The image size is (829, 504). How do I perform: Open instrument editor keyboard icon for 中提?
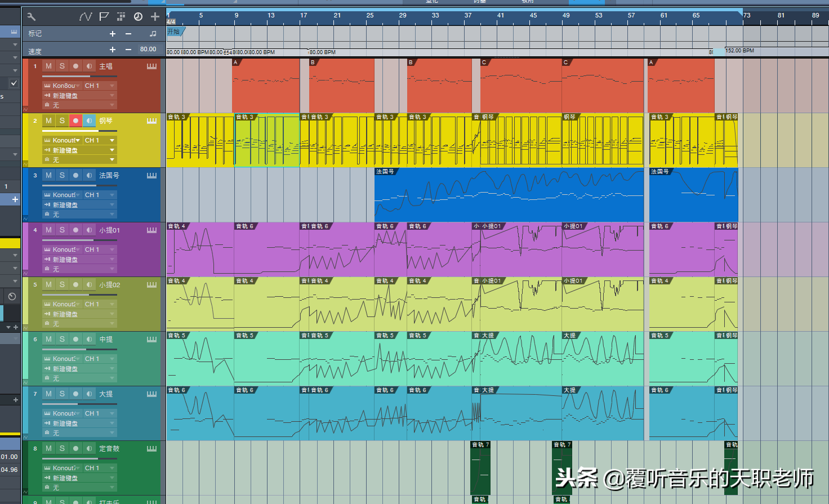pyautogui.click(x=151, y=340)
